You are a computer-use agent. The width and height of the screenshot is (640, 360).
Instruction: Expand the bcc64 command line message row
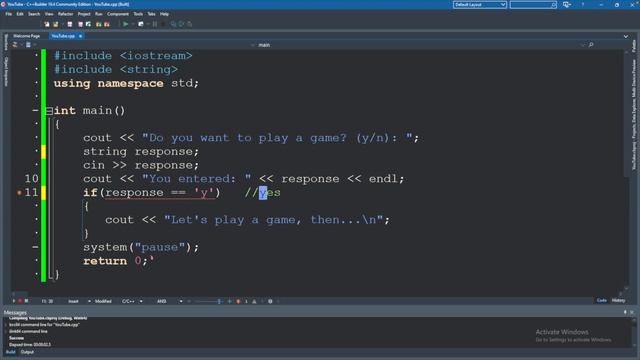[6, 325]
